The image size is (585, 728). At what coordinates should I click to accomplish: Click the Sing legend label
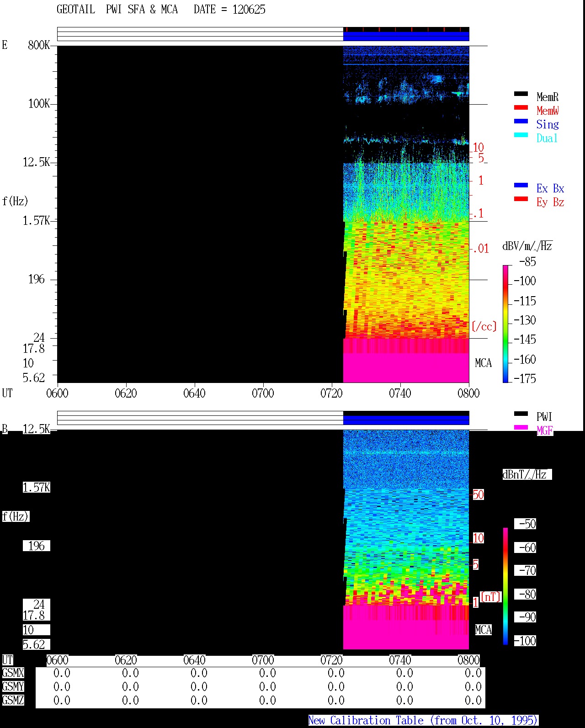pos(548,124)
